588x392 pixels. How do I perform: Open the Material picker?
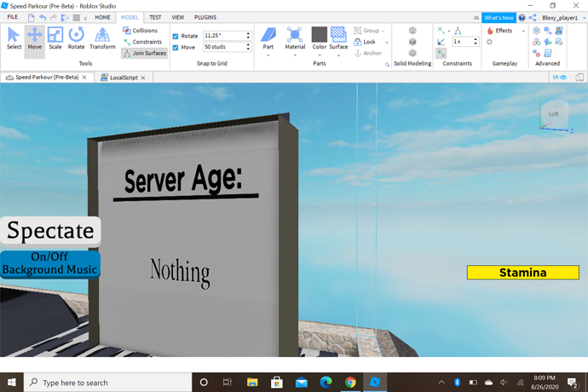point(295,37)
